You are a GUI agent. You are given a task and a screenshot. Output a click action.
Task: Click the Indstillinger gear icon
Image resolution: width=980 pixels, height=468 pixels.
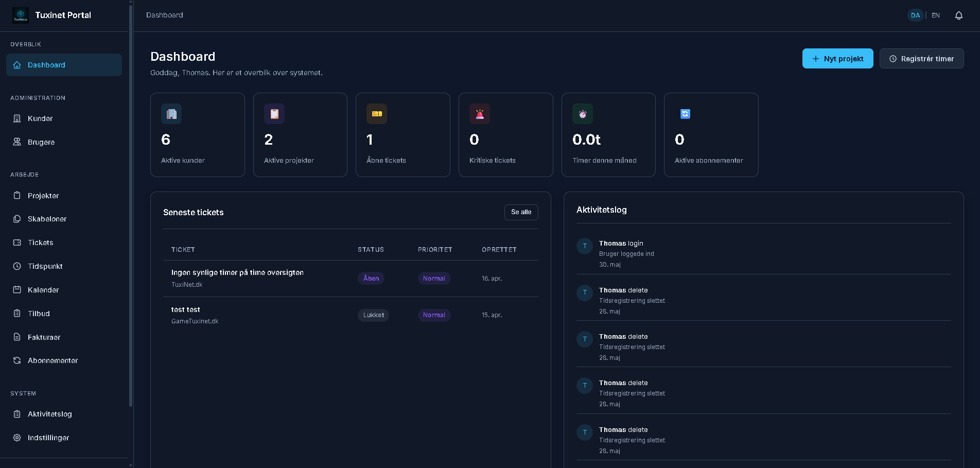(x=17, y=438)
